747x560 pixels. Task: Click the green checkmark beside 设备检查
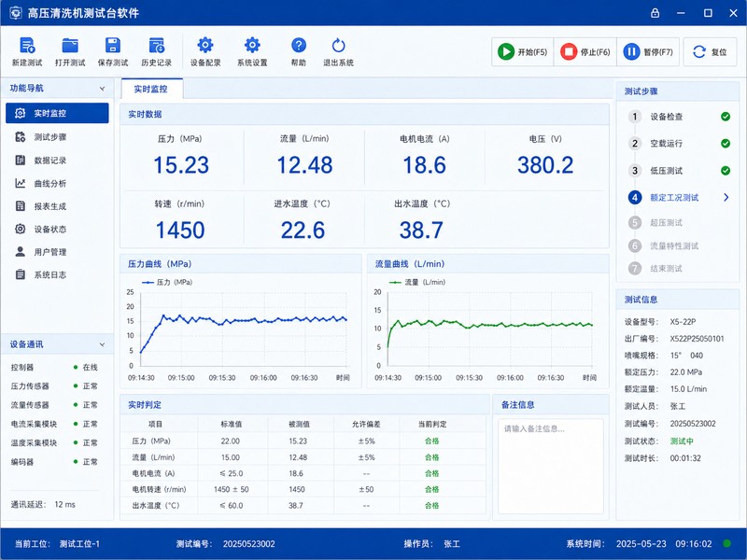[726, 117]
